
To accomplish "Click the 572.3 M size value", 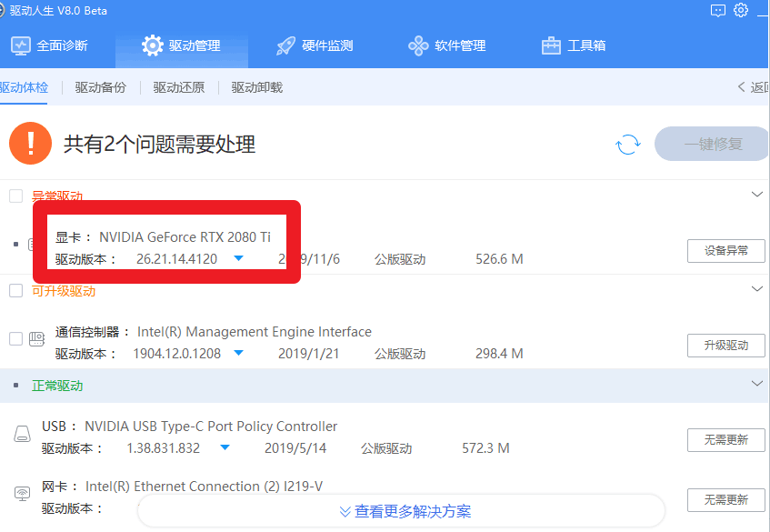I will pos(485,448).
